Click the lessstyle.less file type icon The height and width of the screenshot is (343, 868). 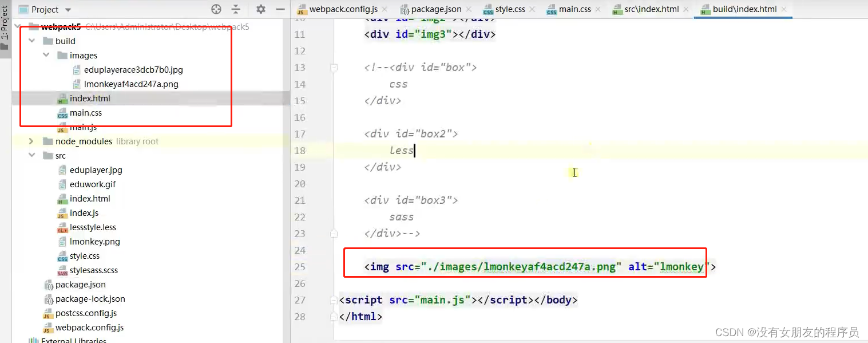tap(63, 228)
